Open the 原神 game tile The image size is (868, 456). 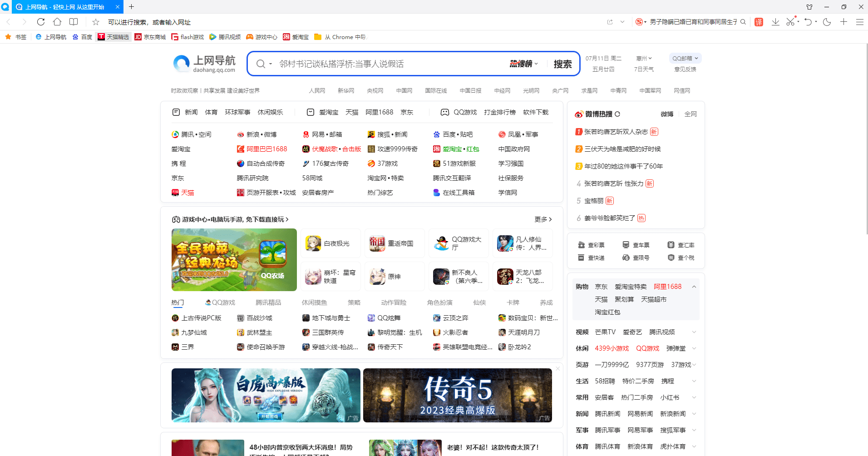point(395,277)
